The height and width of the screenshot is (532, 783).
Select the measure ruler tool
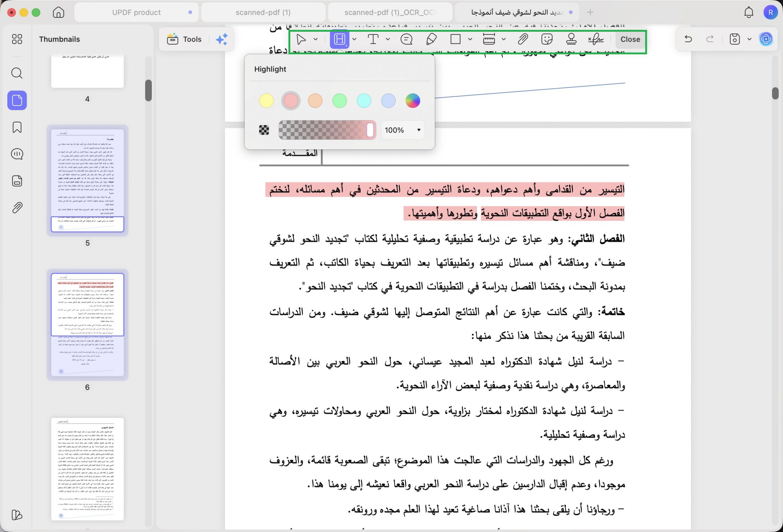pyautogui.click(x=489, y=39)
